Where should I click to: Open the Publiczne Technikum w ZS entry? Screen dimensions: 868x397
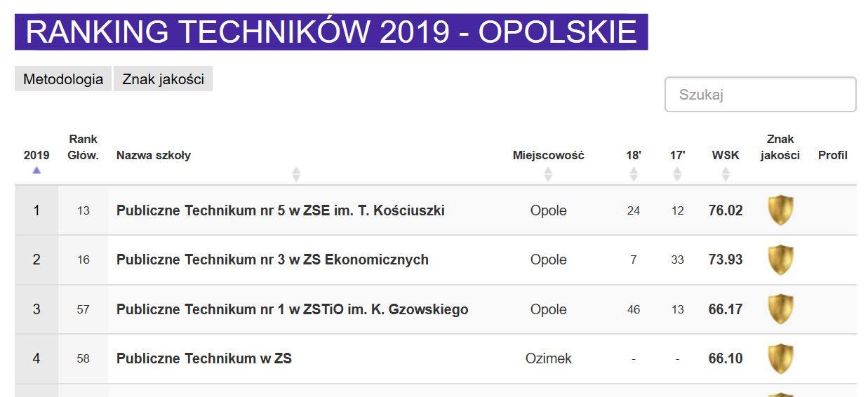[204, 358]
